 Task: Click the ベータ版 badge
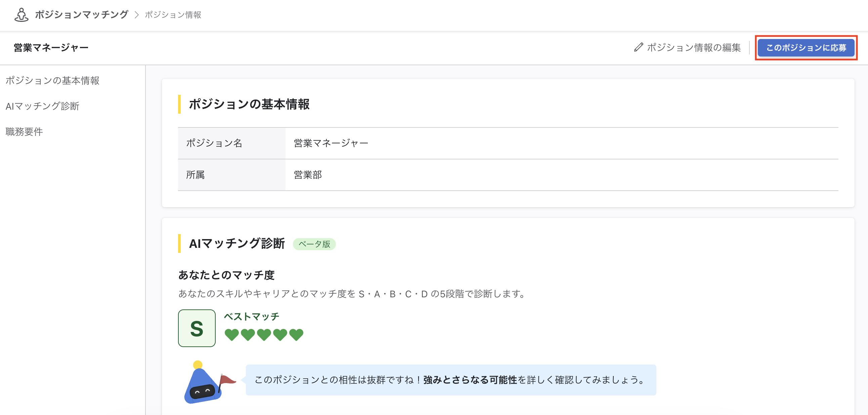click(x=314, y=244)
